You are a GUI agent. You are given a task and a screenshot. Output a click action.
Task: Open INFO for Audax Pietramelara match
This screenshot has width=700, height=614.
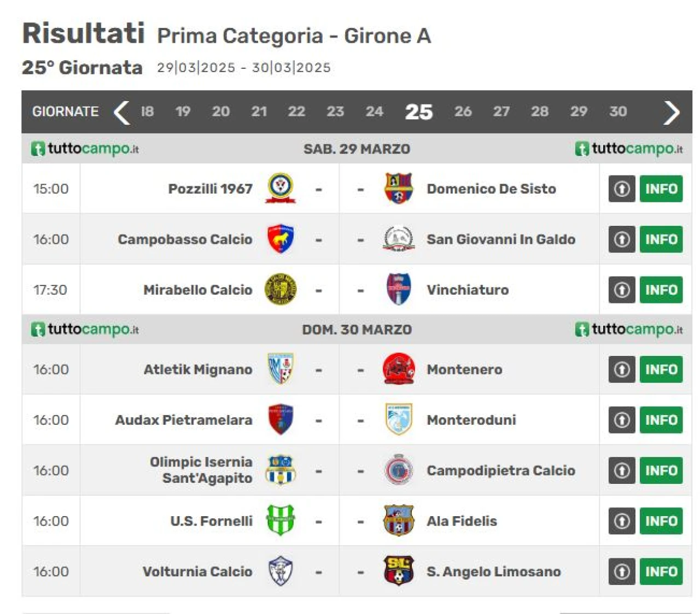click(661, 420)
